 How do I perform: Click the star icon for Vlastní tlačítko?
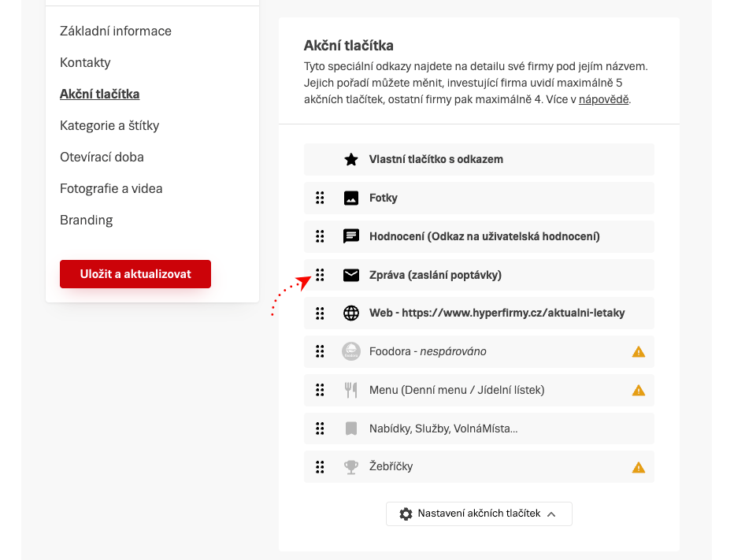point(351,160)
